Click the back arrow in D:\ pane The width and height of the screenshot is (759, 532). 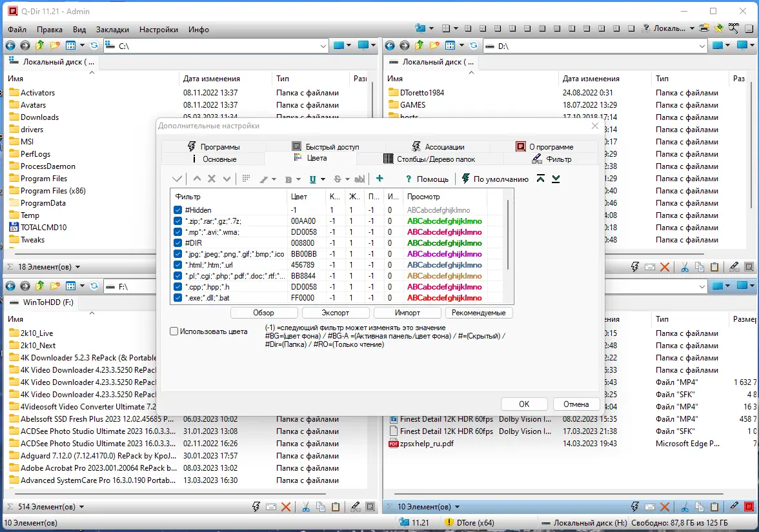tap(390, 46)
